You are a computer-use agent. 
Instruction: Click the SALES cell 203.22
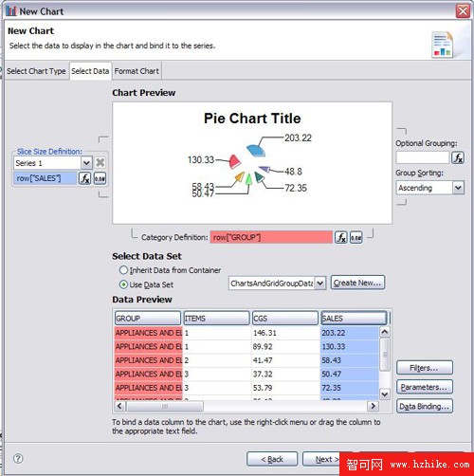coord(350,333)
